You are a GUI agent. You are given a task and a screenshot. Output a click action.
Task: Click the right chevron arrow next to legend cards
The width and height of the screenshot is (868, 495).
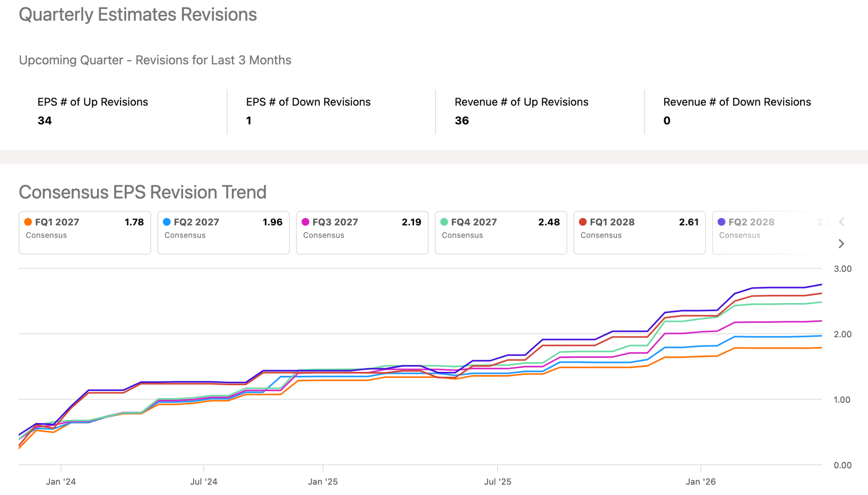point(841,243)
